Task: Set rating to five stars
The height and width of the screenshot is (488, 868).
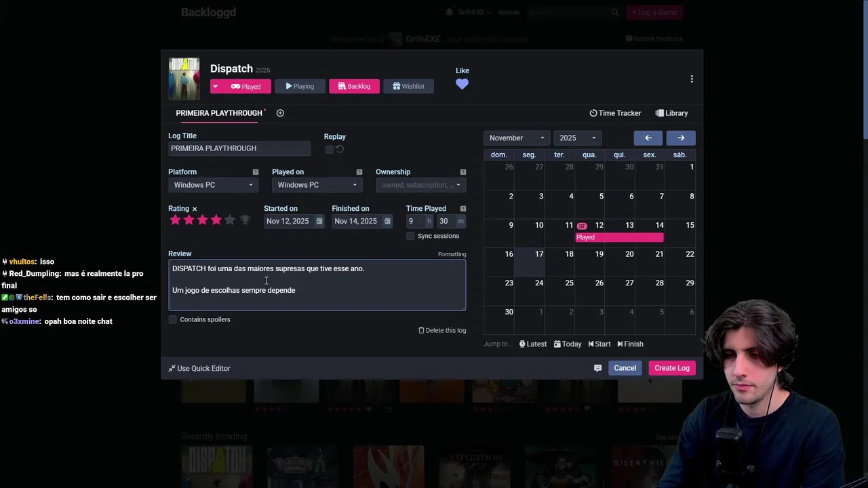Action: pyautogui.click(x=229, y=220)
